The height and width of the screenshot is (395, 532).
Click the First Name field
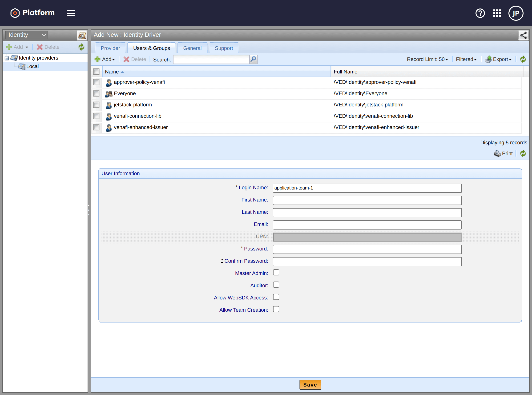coord(367,200)
